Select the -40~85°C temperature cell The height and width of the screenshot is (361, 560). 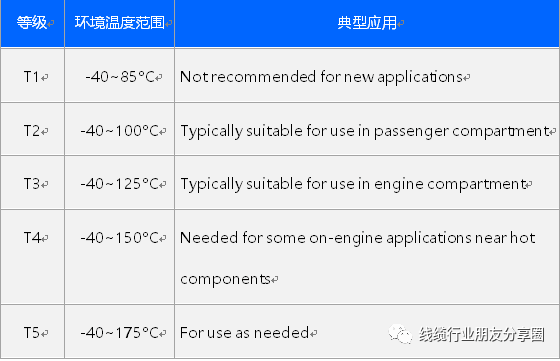[x=120, y=76]
